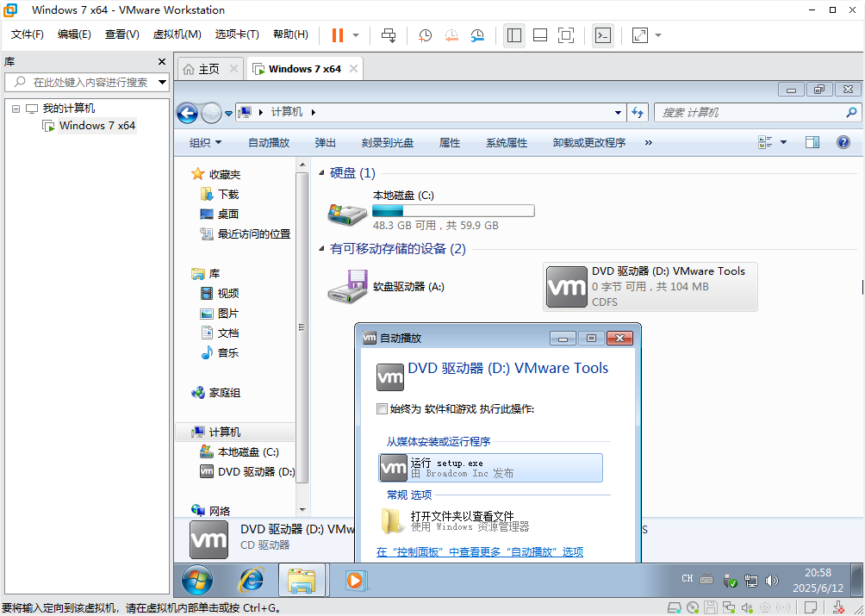
Task: Click the navigation pane scroll down arrow
Action: [x=302, y=510]
